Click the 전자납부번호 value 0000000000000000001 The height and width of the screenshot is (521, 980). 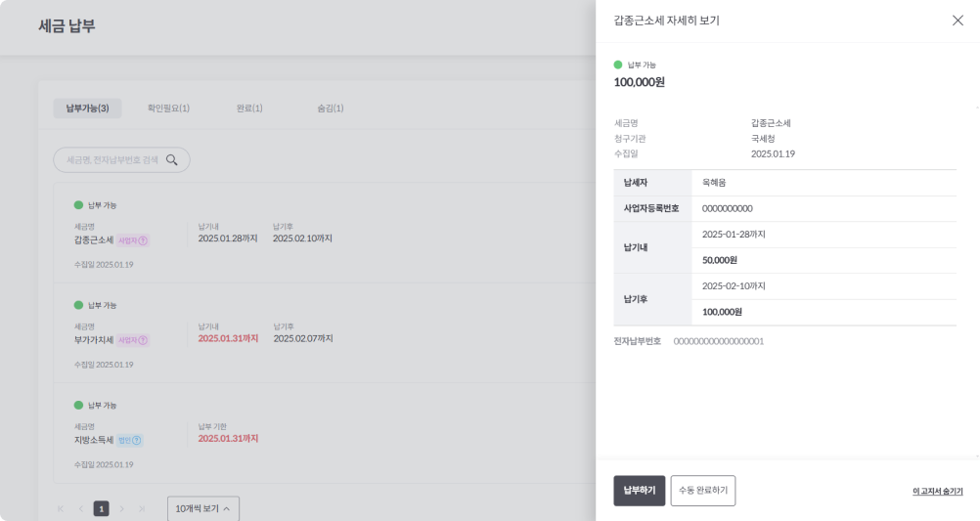coord(718,341)
